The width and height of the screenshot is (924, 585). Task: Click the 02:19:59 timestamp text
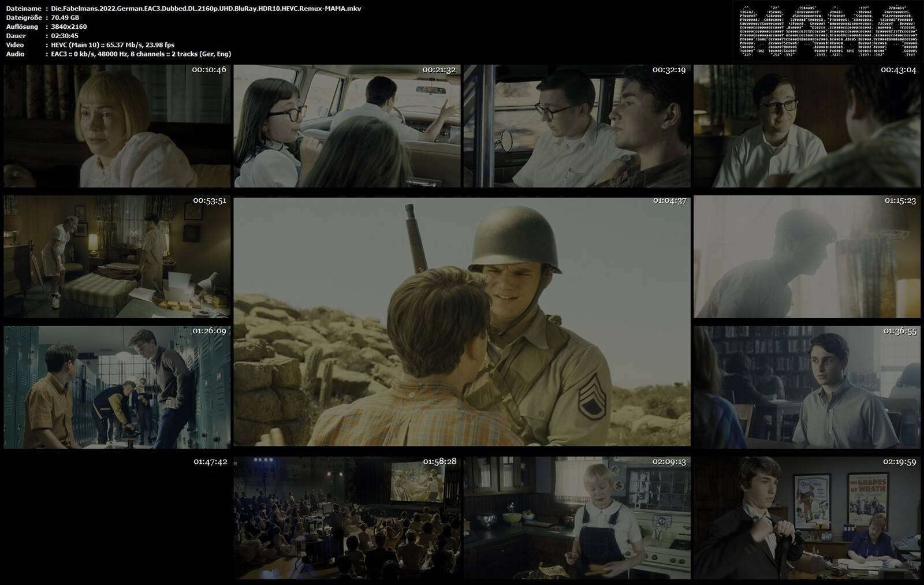[900, 461]
